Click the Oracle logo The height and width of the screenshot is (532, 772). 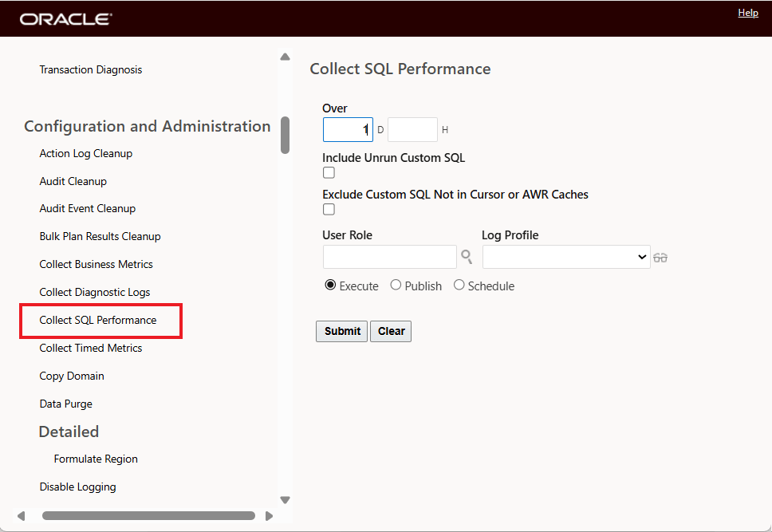click(65, 18)
